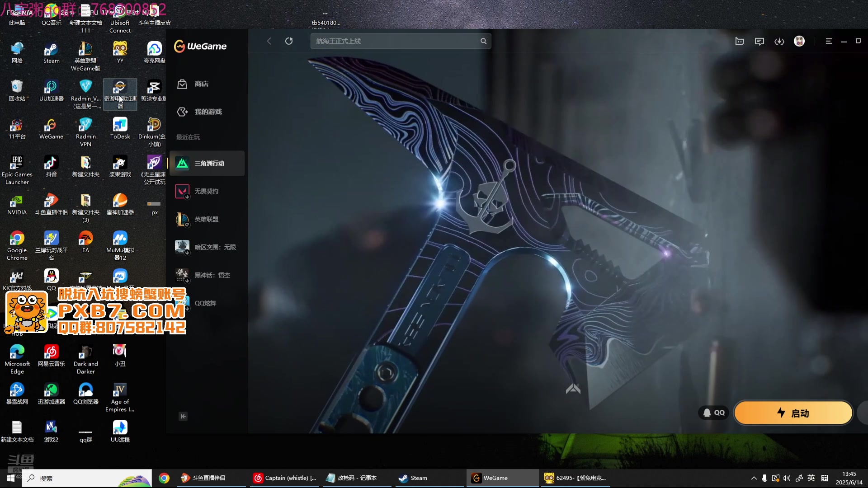
Task: Open Chrome from the taskbar
Action: (164, 478)
